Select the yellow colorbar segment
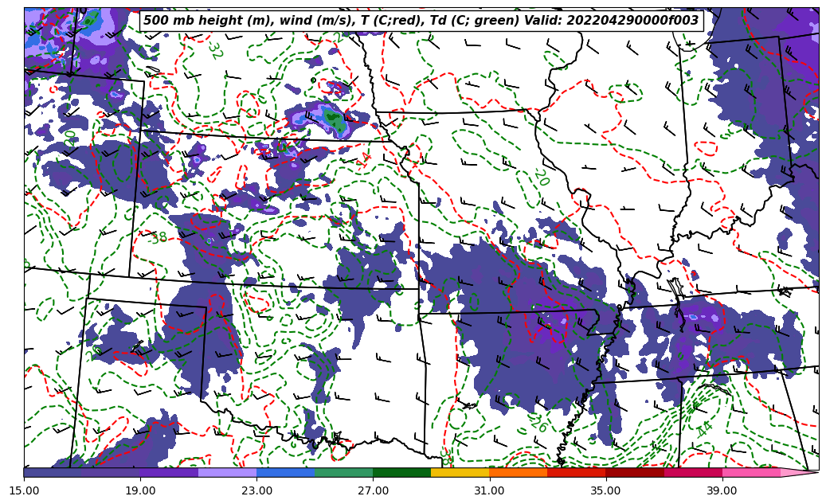The height and width of the screenshot is (504, 826). click(x=460, y=472)
